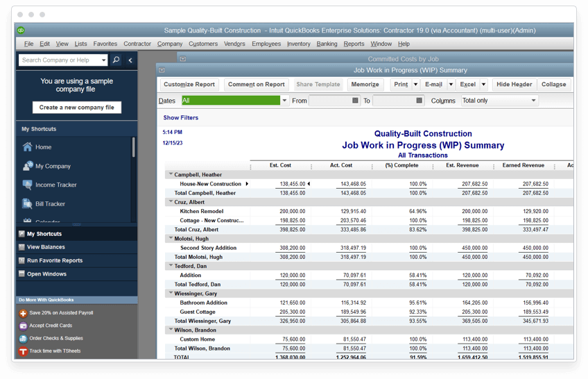Open the Columns Total only dropdown
This screenshot has width=588, height=379.
pyautogui.click(x=533, y=101)
